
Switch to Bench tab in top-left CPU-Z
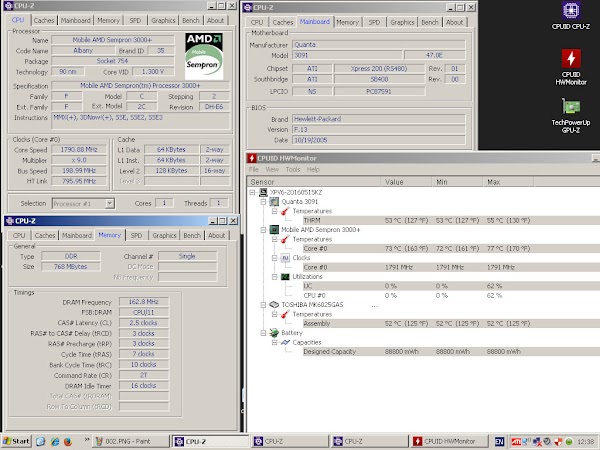pos(191,20)
